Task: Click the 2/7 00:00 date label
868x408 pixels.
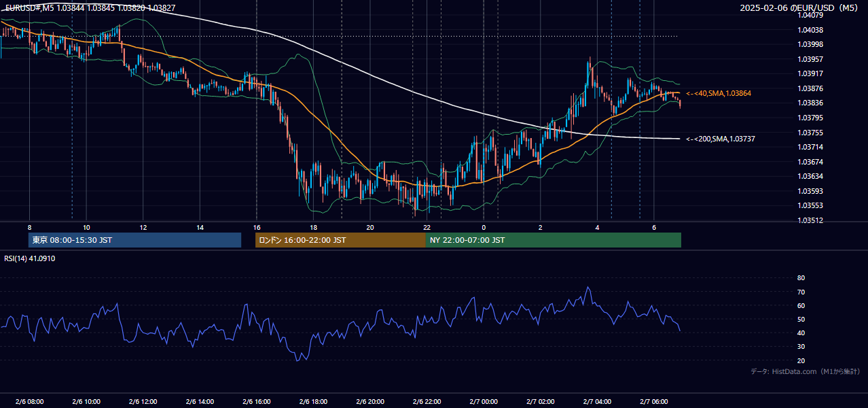Action: [484, 401]
